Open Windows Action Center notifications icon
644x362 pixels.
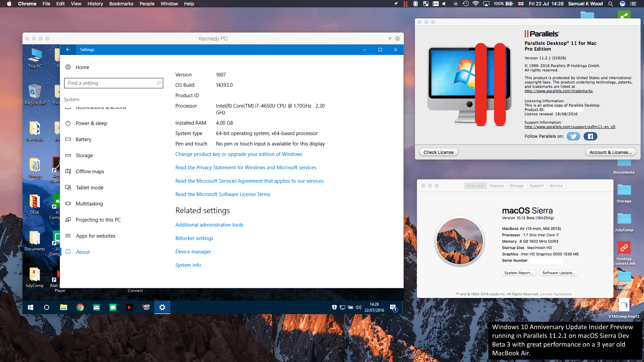pos(393,307)
